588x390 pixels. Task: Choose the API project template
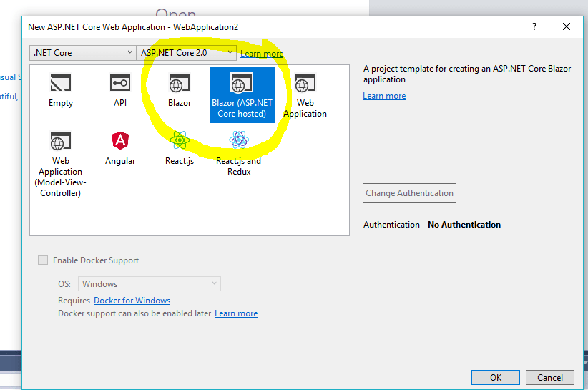coord(120,84)
